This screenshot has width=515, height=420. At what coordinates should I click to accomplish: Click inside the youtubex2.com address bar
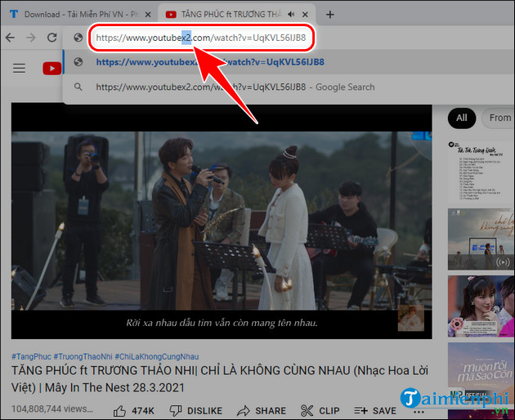(201, 38)
